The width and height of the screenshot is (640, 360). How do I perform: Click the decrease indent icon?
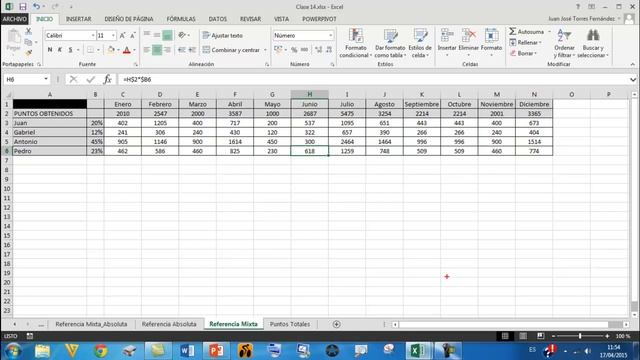[x=182, y=50]
